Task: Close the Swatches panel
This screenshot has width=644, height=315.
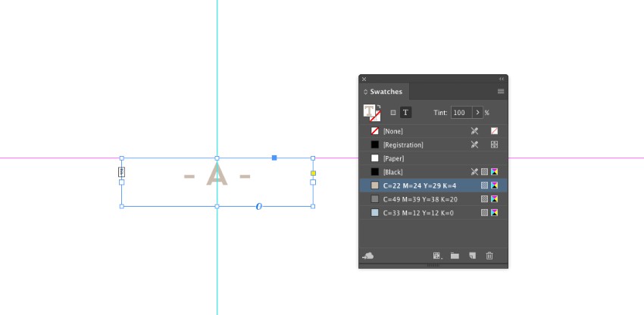Action: point(364,79)
